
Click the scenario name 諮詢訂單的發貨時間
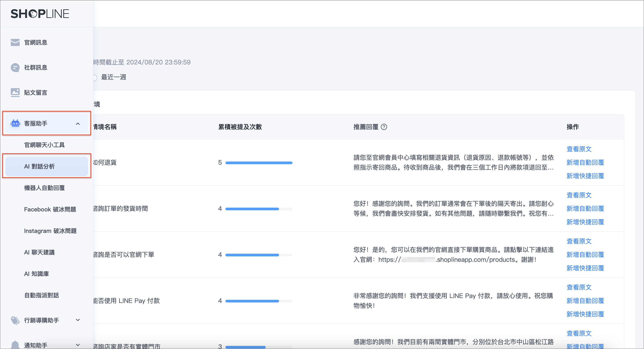pyautogui.click(x=121, y=209)
